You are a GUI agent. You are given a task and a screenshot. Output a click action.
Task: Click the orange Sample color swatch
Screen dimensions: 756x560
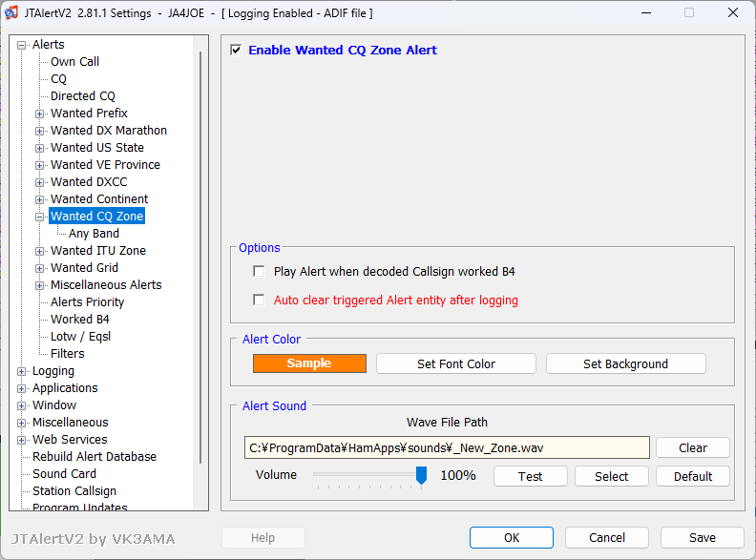309,363
